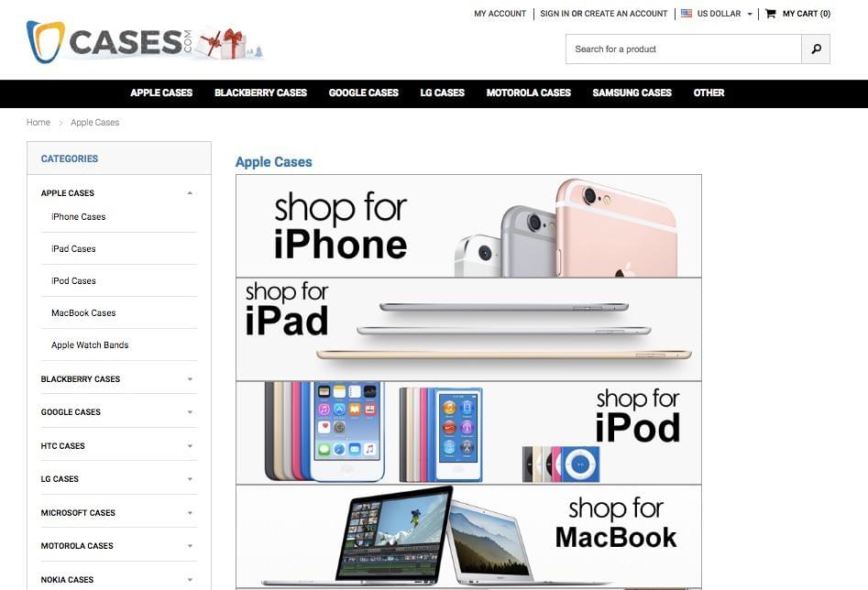868x590 pixels.
Task: Click the search magnifier icon button
Action: pos(816,49)
